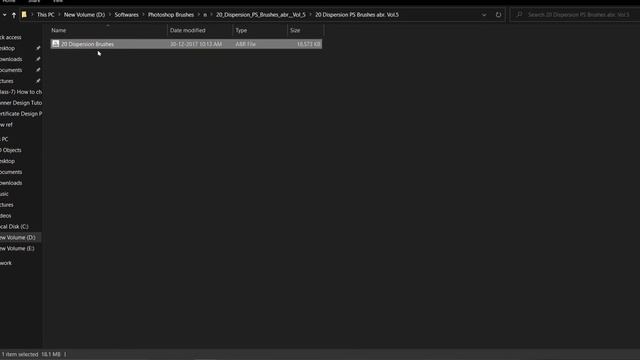Open New Volume (E:) in the sidebar

coord(17,249)
